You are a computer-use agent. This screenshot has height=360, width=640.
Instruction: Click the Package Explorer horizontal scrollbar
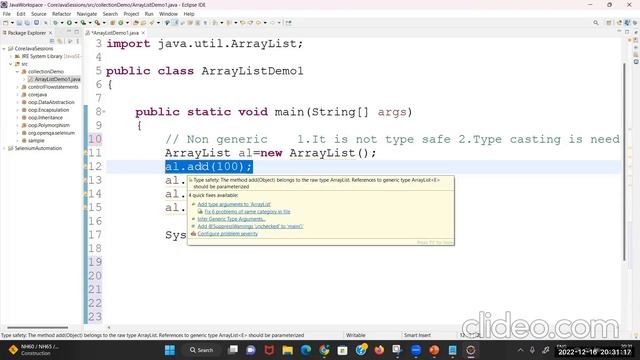(x=38, y=327)
